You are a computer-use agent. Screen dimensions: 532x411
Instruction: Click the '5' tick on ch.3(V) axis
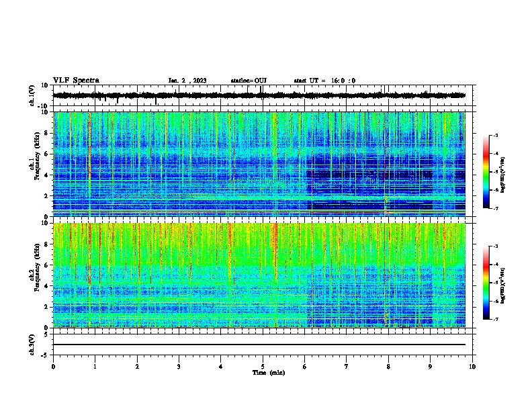(46, 334)
